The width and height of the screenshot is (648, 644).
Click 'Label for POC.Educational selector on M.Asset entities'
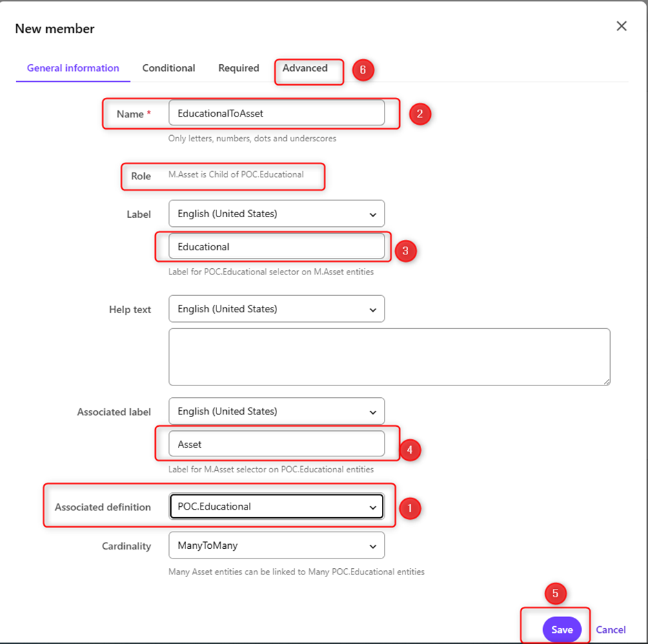pos(271,272)
